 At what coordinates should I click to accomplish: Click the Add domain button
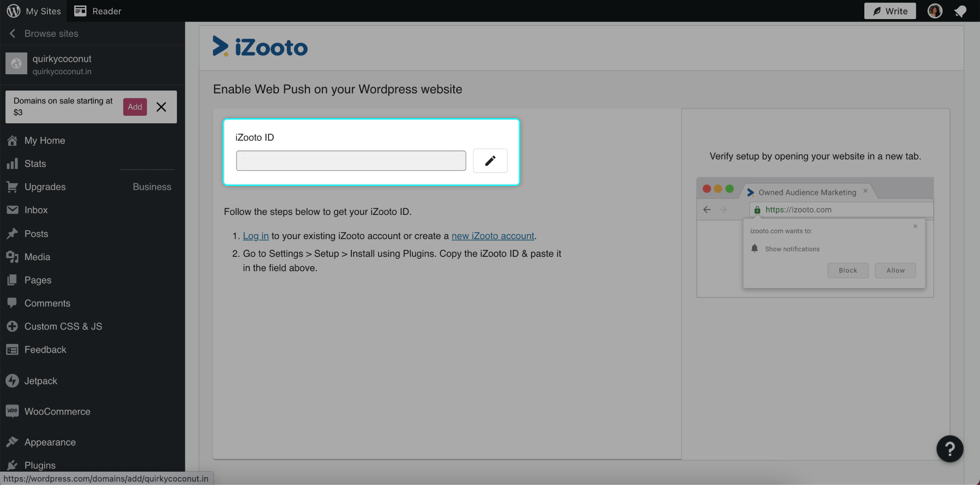tap(135, 107)
